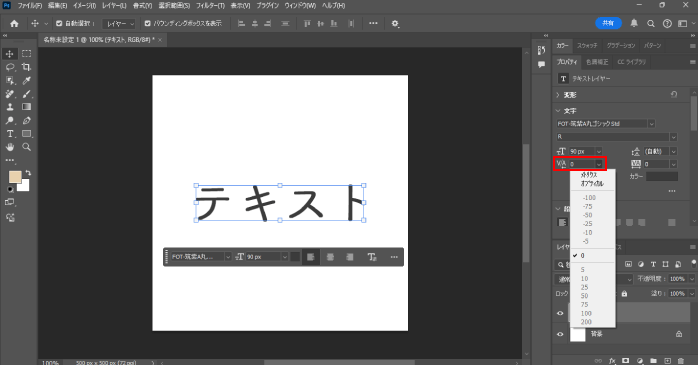Toggle the バウンディングボックスを表示 checkbox

point(147,24)
